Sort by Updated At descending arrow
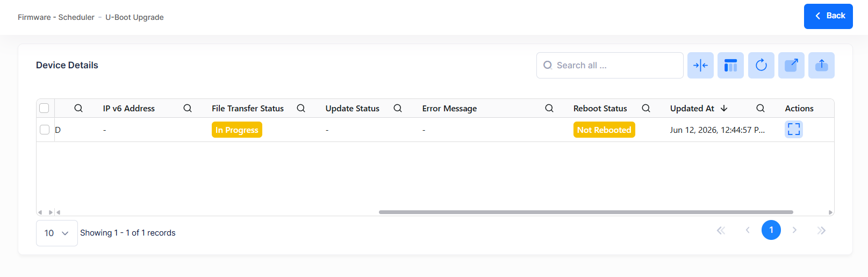The width and height of the screenshot is (868, 277). click(724, 108)
